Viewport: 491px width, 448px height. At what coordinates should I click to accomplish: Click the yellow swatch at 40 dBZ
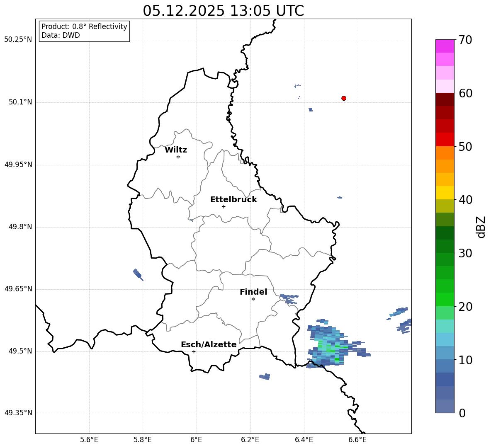tap(445, 193)
